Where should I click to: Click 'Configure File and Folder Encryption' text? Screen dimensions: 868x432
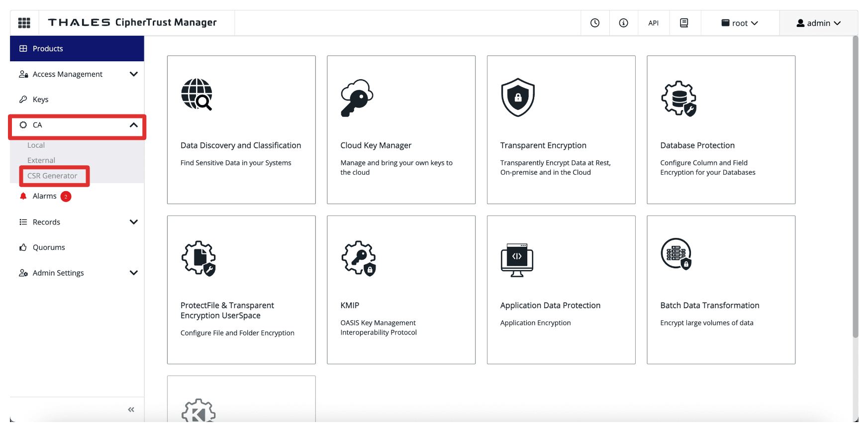pos(237,333)
